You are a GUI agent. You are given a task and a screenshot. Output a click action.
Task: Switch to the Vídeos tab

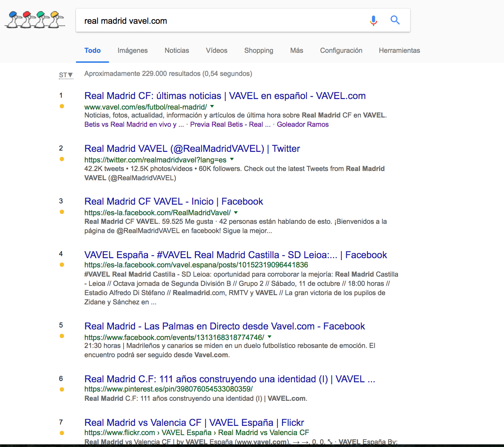[217, 51]
